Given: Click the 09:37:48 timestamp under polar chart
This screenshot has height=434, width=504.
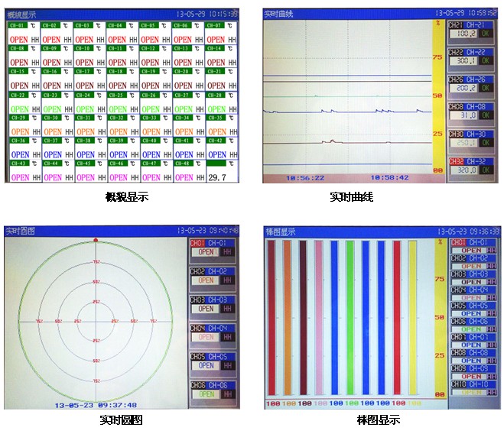Looking at the screenshot, I should point(96,405).
